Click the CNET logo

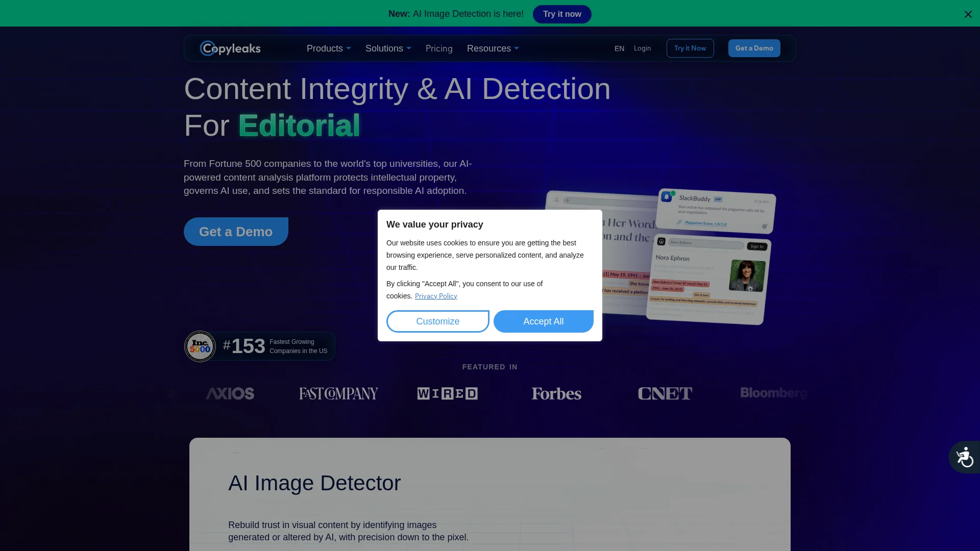click(665, 393)
